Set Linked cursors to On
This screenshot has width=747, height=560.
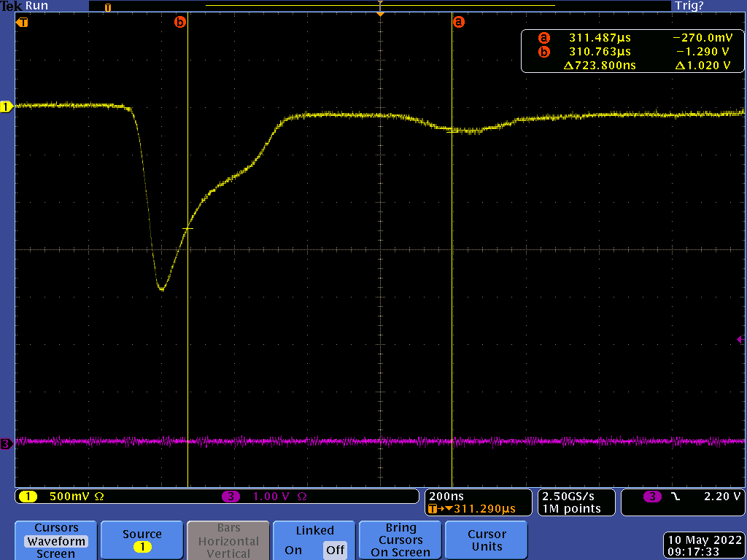[x=293, y=550]
